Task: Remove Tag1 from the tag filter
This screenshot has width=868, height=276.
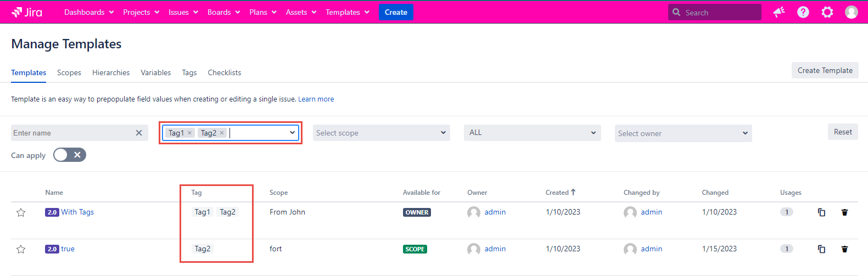Action: (x=189, y=133)
